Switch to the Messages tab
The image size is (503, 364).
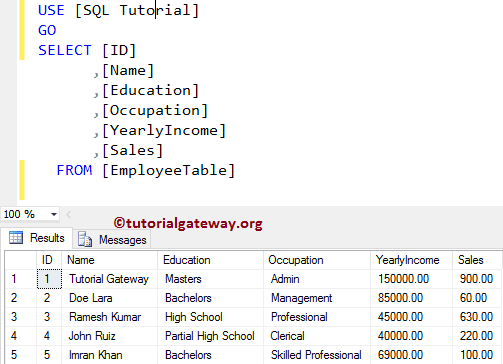[112, 240]
